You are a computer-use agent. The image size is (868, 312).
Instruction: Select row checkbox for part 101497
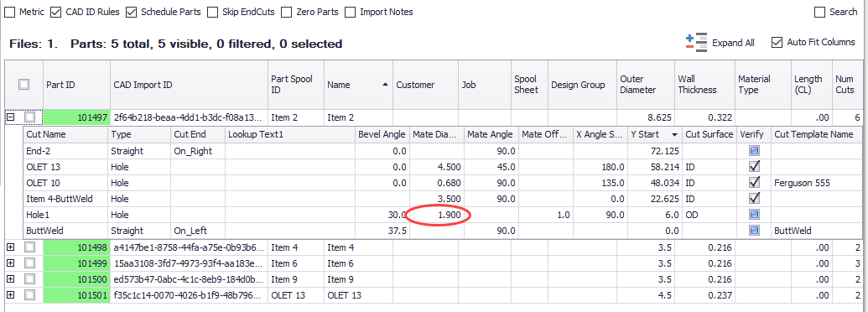point(29,117)
